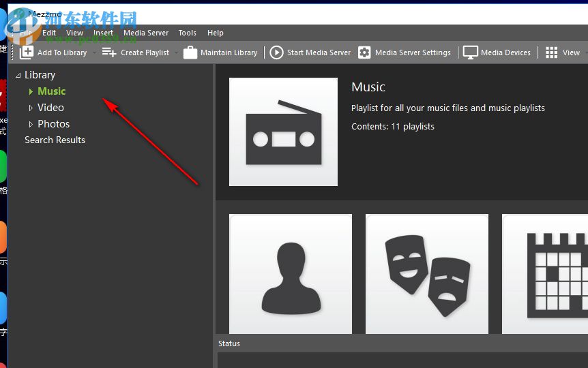Open Maintain Library briefcase icon
The height and width of the screenshot is (368, 588).
pyautogui.click(x=190, y=52)
